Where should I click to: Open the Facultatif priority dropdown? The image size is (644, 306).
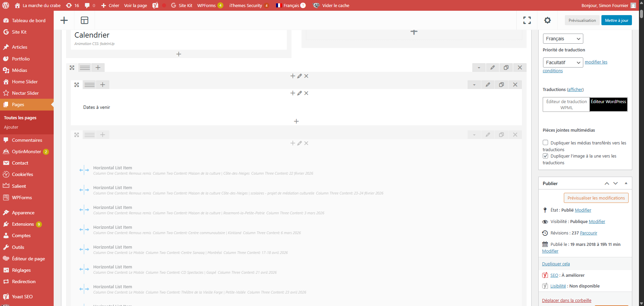point(563,62)
